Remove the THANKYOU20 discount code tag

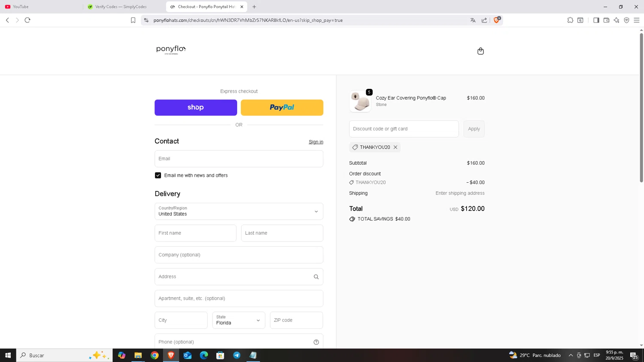(x=395, y=147)
